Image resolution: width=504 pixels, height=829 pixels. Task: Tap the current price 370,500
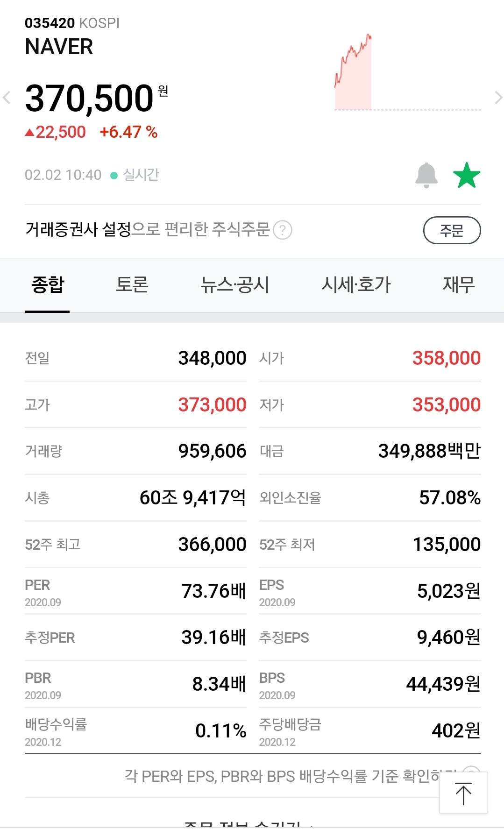click(x=89, y=99)
